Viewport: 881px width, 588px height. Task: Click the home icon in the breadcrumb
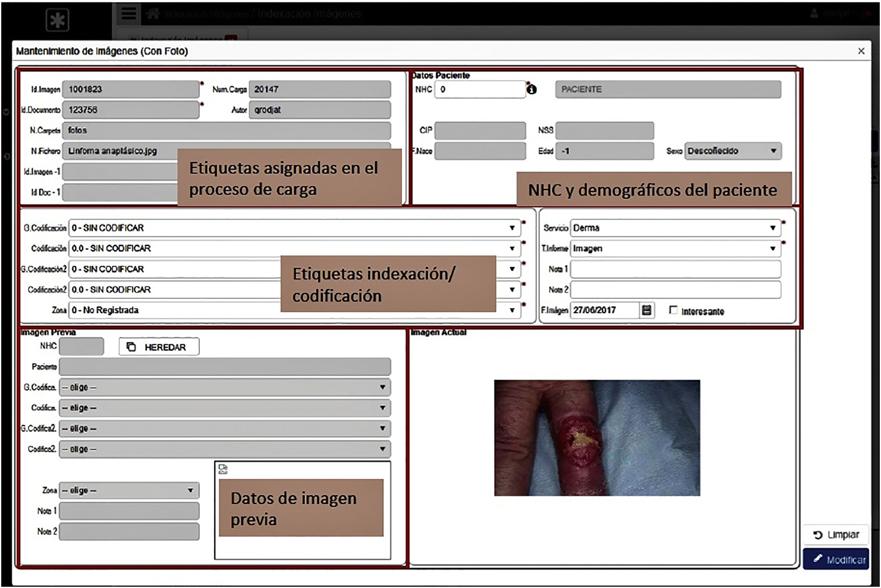[152, 13]
